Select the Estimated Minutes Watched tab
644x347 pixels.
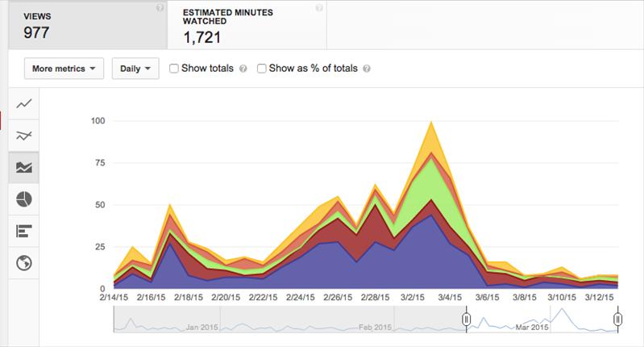pyautogui.click(x=247, y=25)
